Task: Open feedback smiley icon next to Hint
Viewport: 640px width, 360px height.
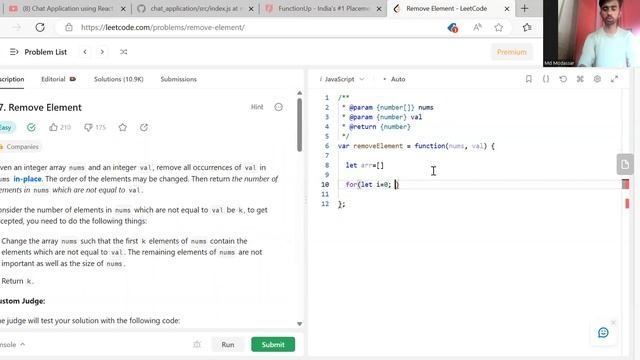Action: [x=278, y=107]
